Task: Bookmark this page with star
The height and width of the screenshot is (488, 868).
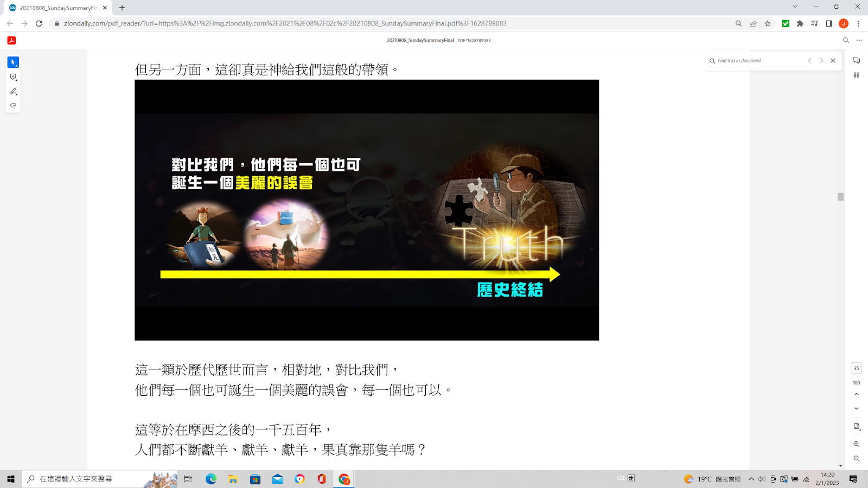Action: (768, 23)
